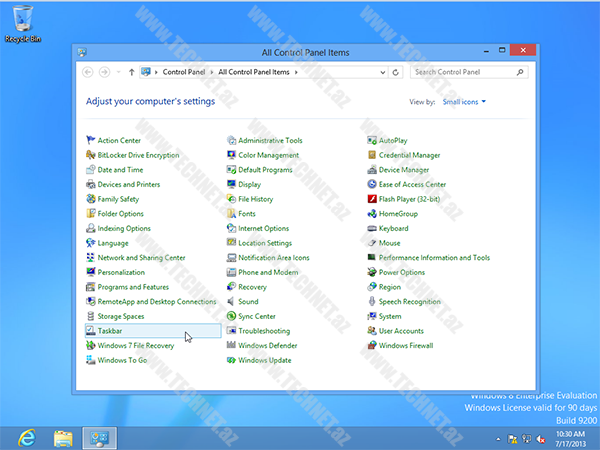This screenshot has width=600, height=450.
Task: Open the Programs and Features link
Action: (133, 287)
